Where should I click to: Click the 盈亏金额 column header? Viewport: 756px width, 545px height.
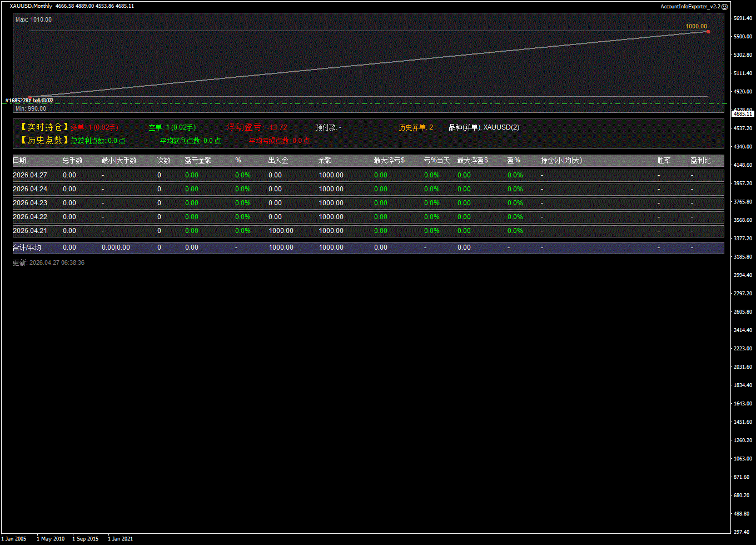(198, 160)
